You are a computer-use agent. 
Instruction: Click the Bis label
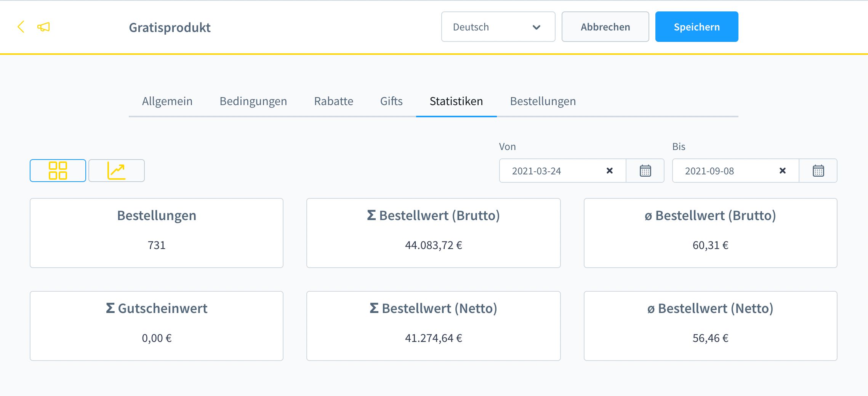coord(679,147)
